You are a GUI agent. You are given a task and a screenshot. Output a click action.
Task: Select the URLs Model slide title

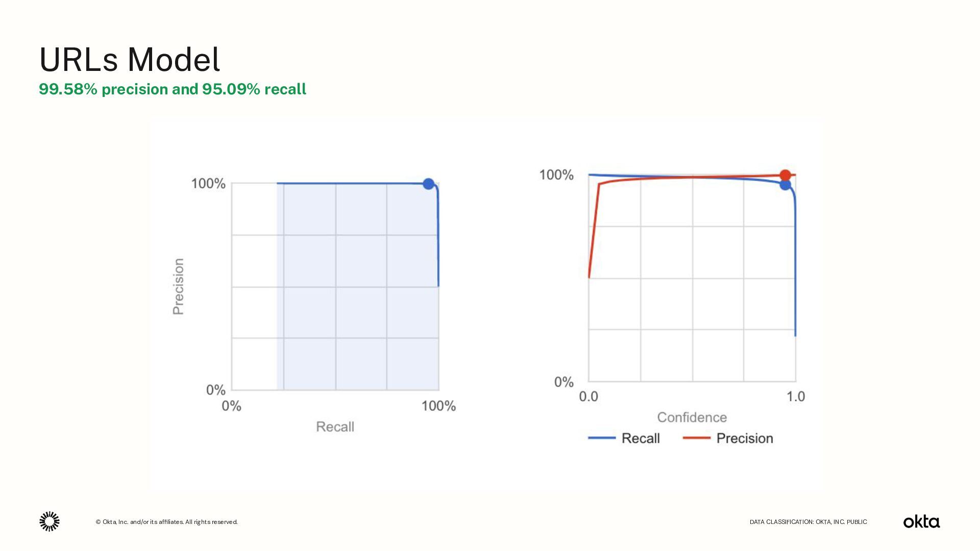click(x=130, y=59)
